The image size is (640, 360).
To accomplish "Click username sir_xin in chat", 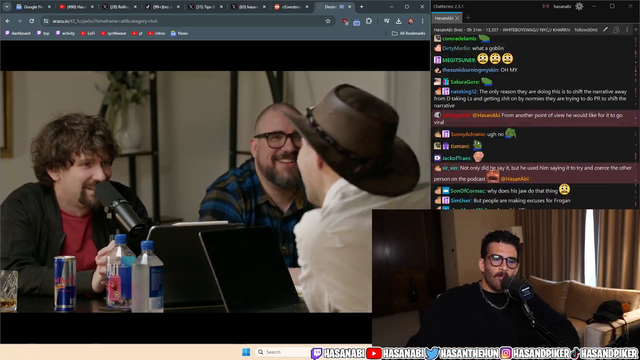I will 450,168.
